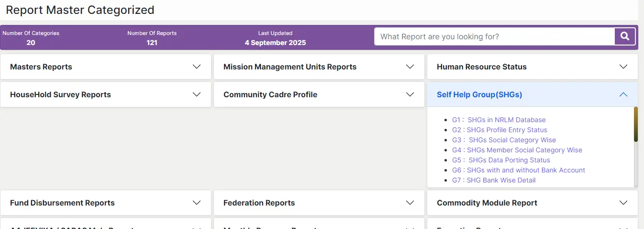Open G5 SHGs Data Porting Status
Screen dimensions: 644x229
[x=501, y=160]
